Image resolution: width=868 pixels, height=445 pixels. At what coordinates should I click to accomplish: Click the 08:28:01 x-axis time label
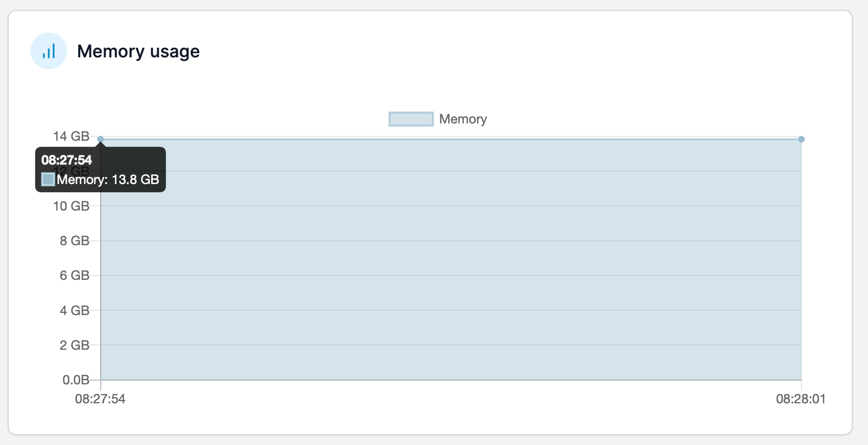801,400
